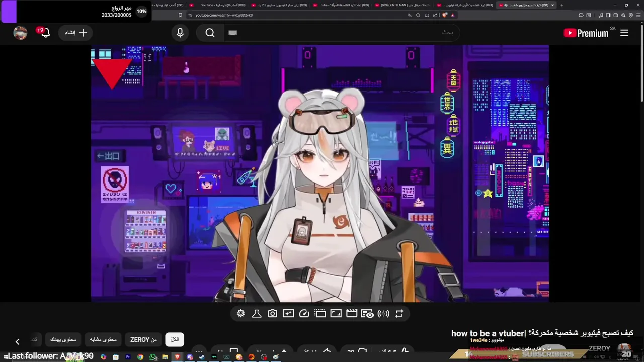This screenshot has height=362, width=644.
Task: Open the account avatar menu
Action: pos(20,33)
